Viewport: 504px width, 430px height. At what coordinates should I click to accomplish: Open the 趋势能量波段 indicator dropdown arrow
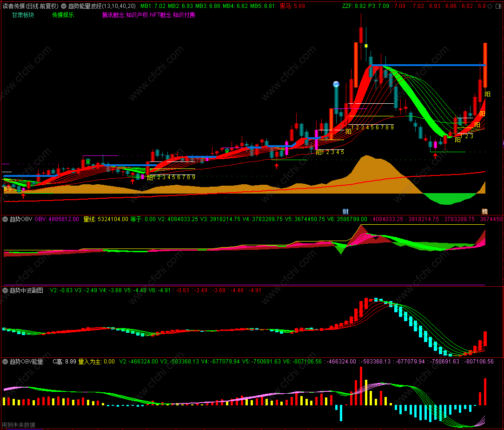click(64, 6)
